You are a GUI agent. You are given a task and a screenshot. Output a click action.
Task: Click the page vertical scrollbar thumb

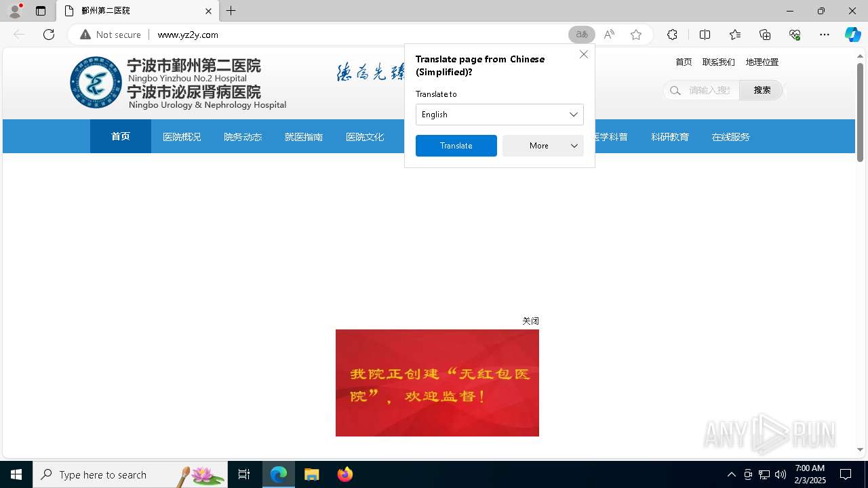pyautogui.click(x=860, y=113)
